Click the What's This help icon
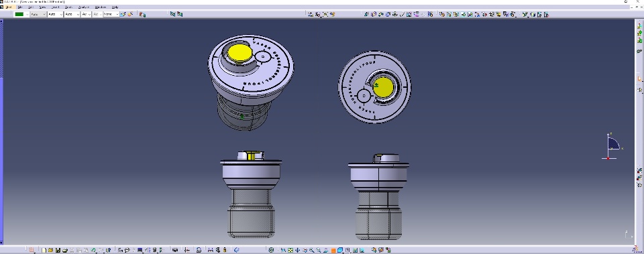Screen dimensions: 644x254 click(108, 250)
